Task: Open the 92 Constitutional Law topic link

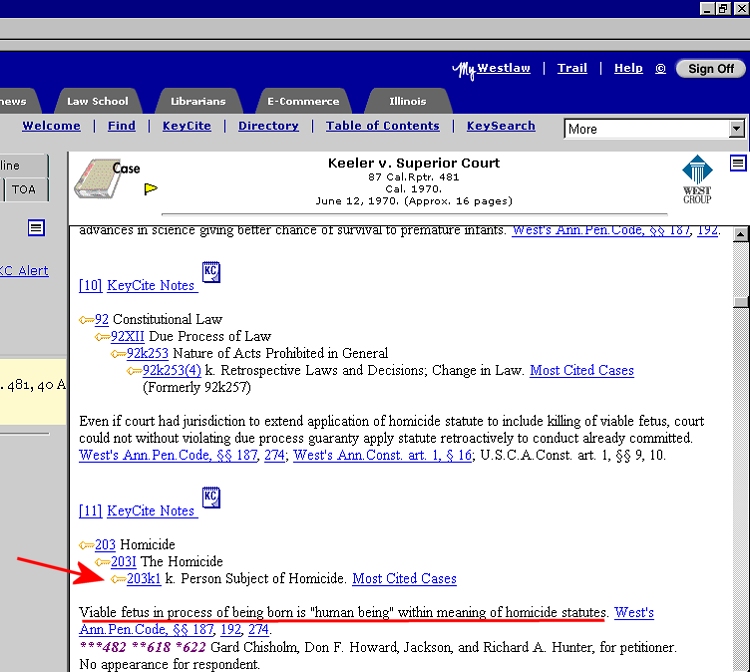Action: (x=101, y=319)
